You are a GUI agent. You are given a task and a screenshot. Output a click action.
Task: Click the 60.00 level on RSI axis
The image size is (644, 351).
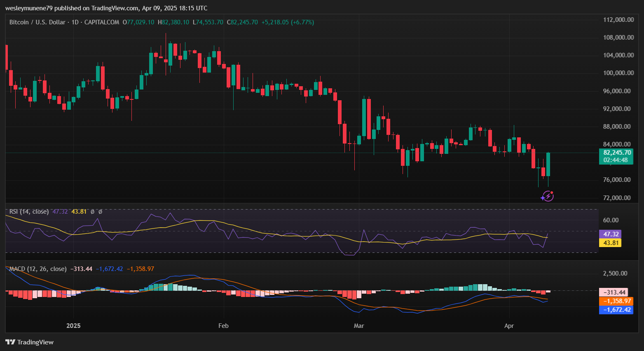point(611,220)
